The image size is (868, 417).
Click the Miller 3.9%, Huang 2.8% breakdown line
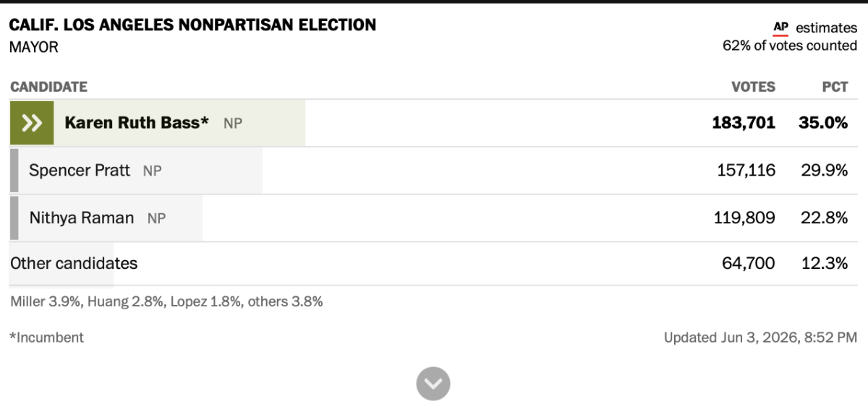166,302
